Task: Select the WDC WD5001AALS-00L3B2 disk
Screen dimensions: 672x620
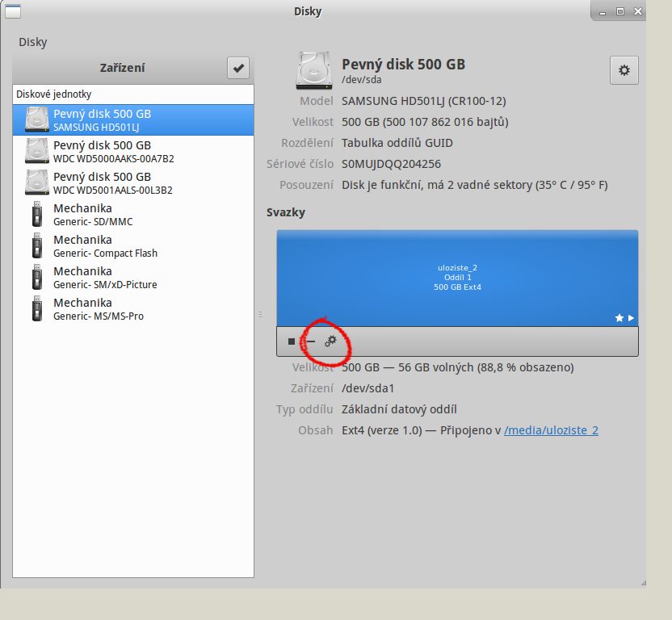Action: pyautogui.click(x=133, y=182)
